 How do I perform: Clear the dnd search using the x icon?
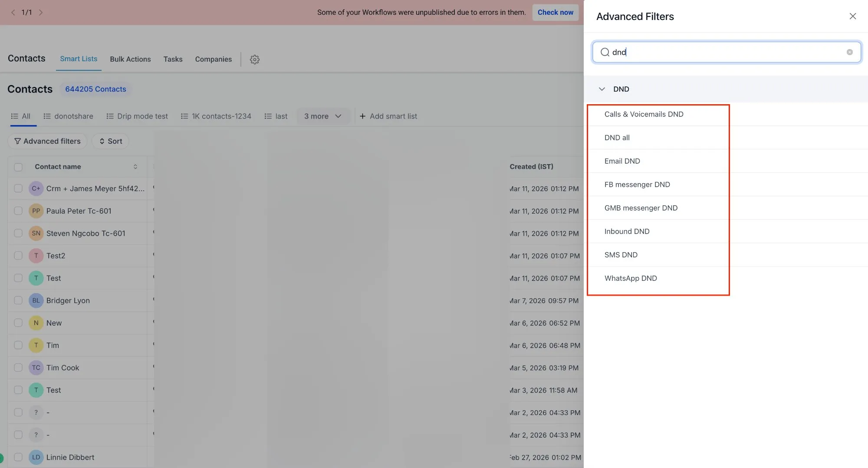point(849,52)
